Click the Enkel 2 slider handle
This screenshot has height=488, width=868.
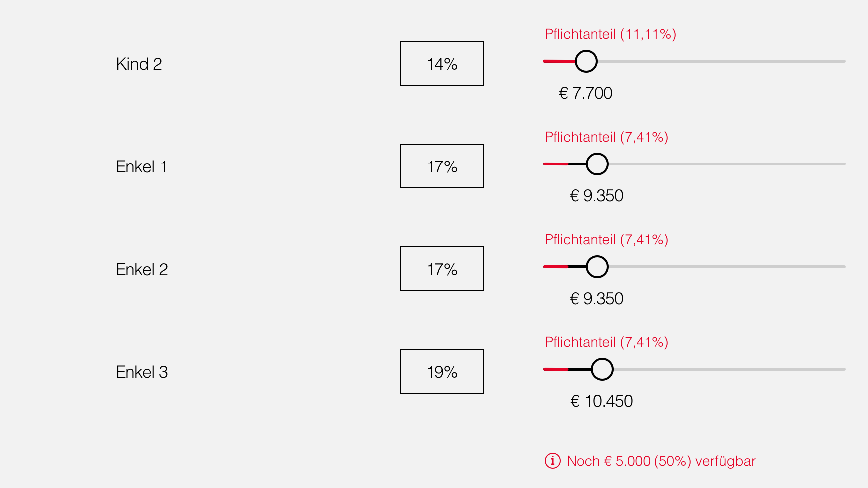point(597,267)
